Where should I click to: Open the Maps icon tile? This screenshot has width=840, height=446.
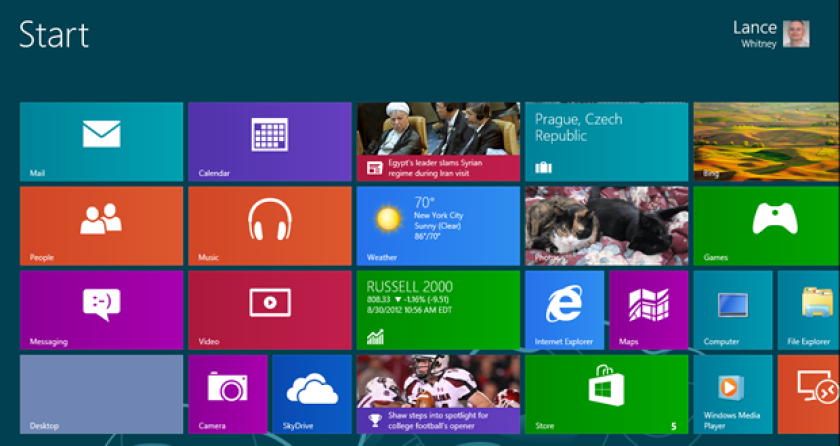click(649, 305)
